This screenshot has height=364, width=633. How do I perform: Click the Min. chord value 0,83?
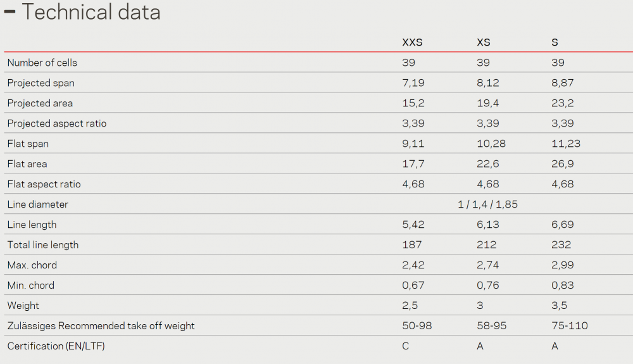point(562,286)
